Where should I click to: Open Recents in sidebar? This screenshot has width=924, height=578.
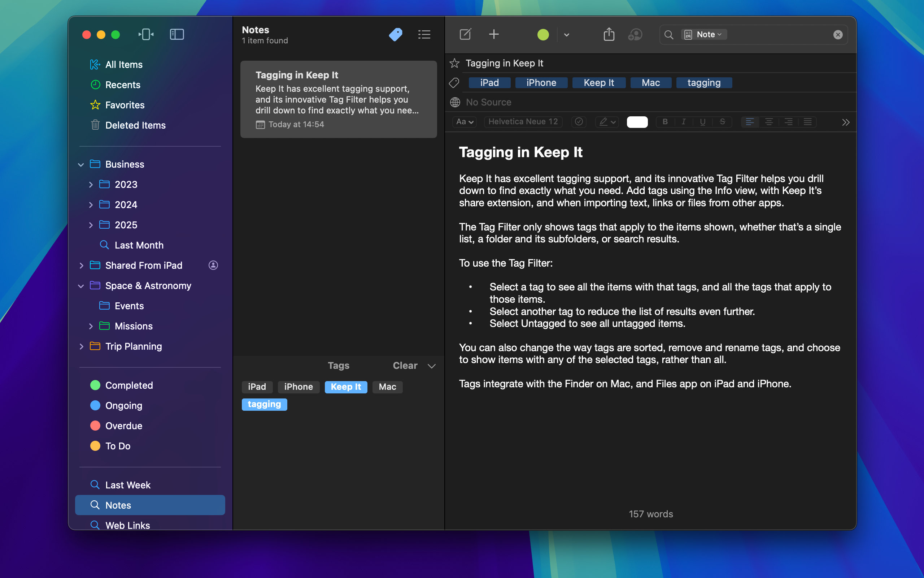coord(150,85)
